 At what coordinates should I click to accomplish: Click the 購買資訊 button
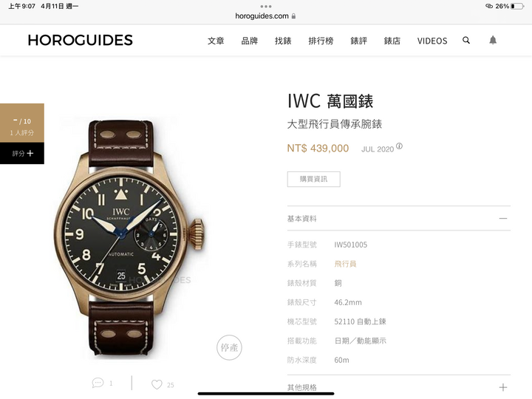(313, 179)
